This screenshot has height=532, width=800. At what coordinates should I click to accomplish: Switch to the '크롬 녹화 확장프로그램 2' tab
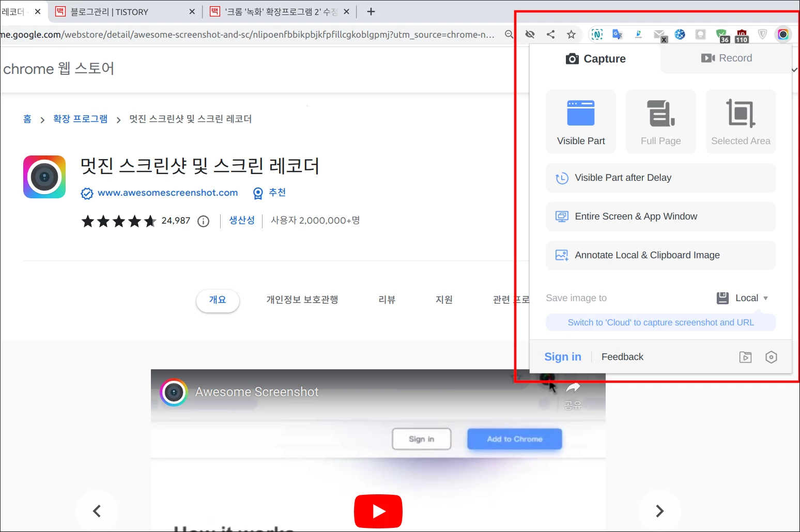tap(280, 12)
